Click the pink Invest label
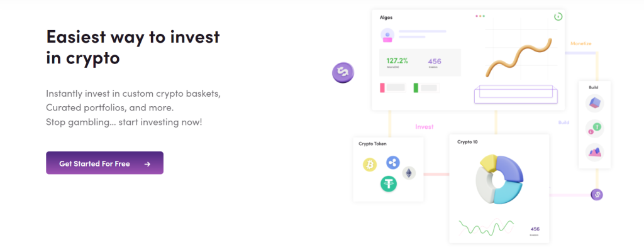This screenshot has height=250, width=644. 425,127
